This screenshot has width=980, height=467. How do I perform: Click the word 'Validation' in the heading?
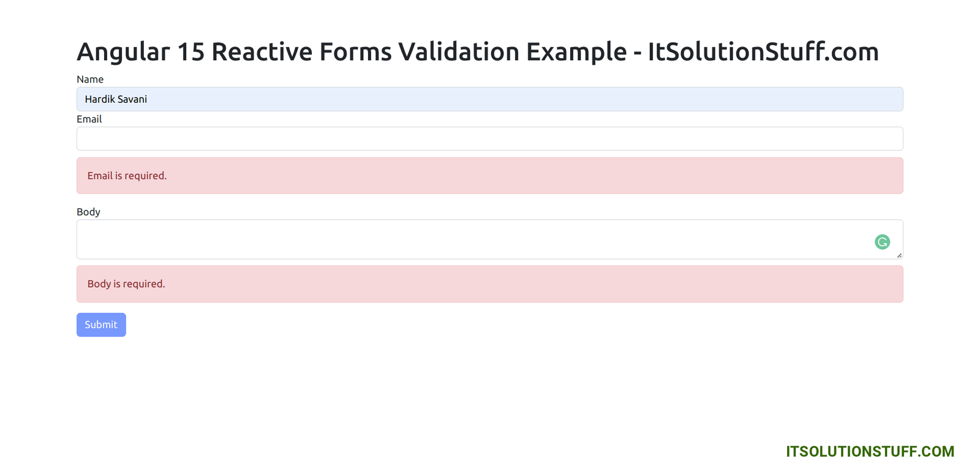[459, 53]
